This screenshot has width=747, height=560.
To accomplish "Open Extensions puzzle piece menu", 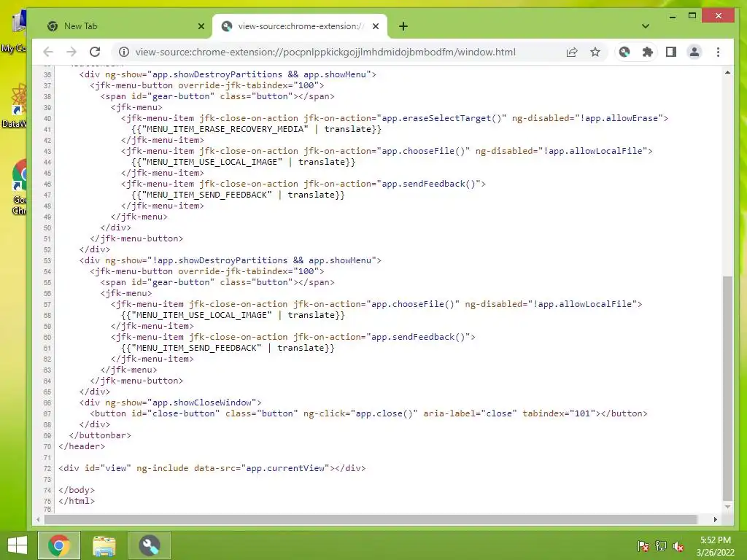I will pos(648,52).
